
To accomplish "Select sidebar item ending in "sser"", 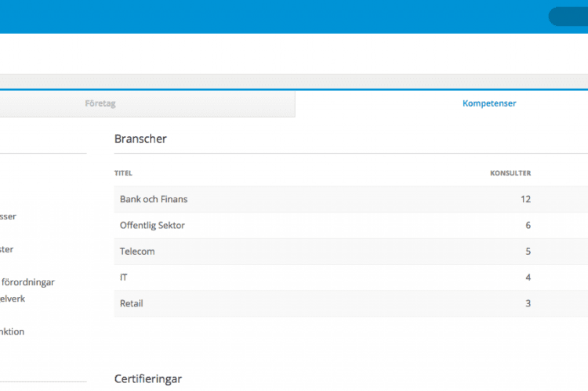I will 8,217.
